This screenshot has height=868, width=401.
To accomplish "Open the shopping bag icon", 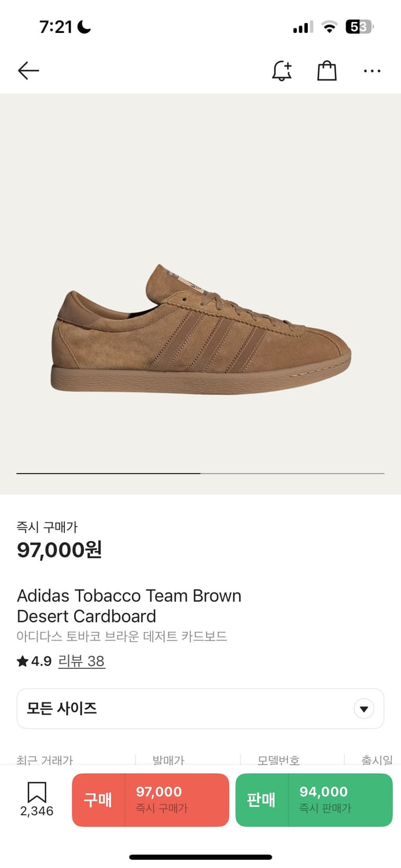I will [x=327, y=71].
